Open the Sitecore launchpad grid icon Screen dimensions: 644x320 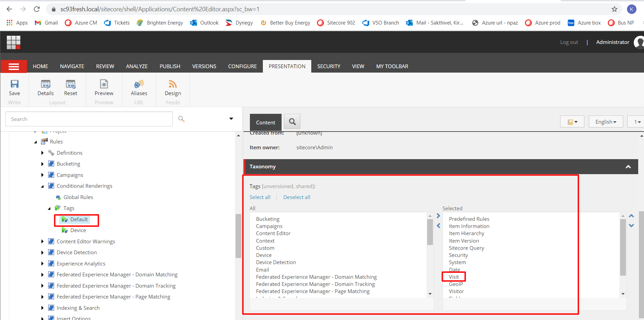click(14, 42)
